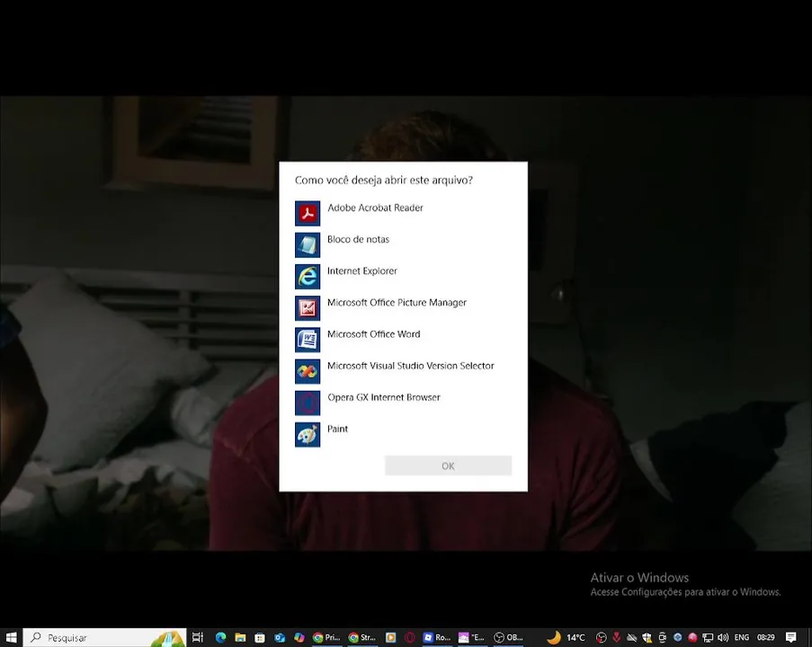Switch to the OBS 'OB...' taskbar window
Image resolution: width=812 pixels, height=647 pixels.
click(509, 637)
